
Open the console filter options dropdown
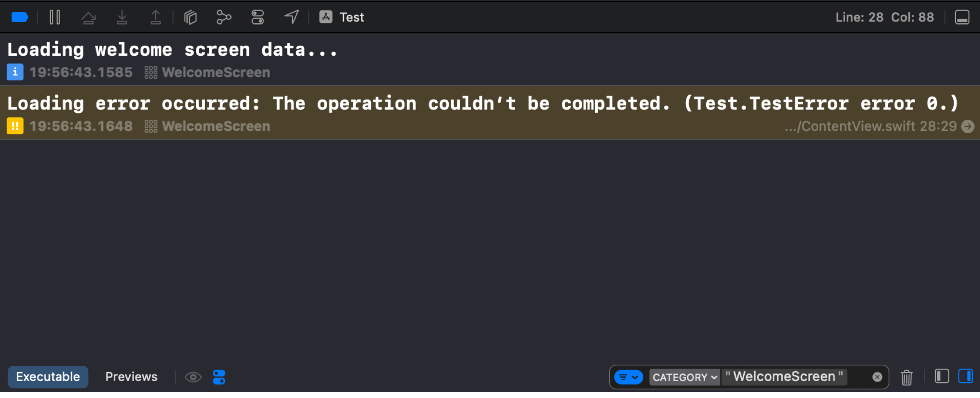[x=629, y=377]
